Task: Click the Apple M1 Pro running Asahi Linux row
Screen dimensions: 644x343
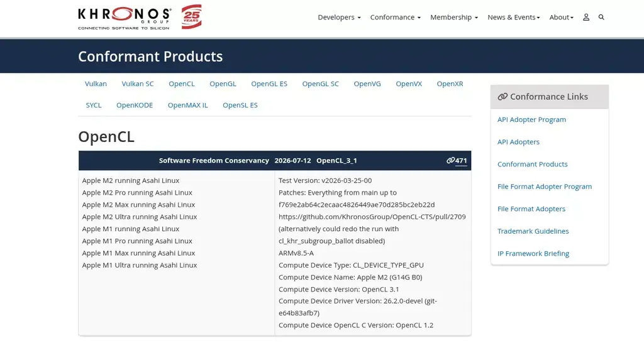Action: (137, 241)
